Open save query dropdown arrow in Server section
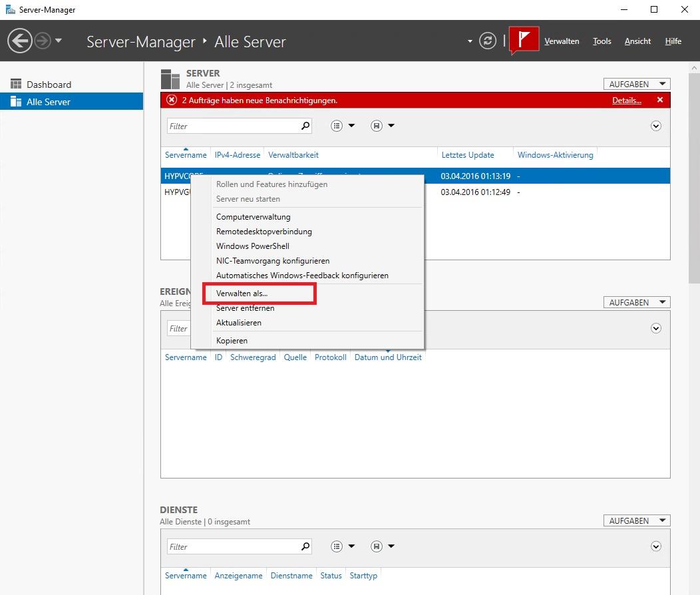This screenshot has height=595, width=700. (391, 125)
